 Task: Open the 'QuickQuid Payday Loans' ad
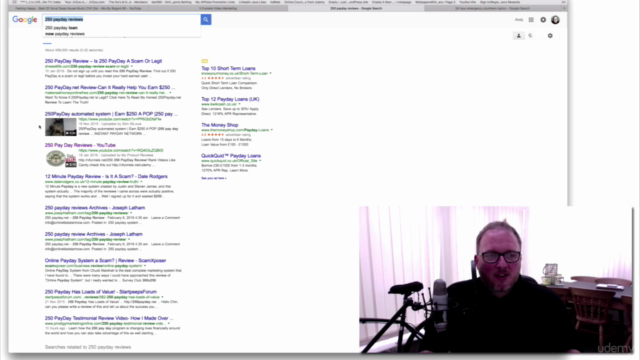click(231, 156)
